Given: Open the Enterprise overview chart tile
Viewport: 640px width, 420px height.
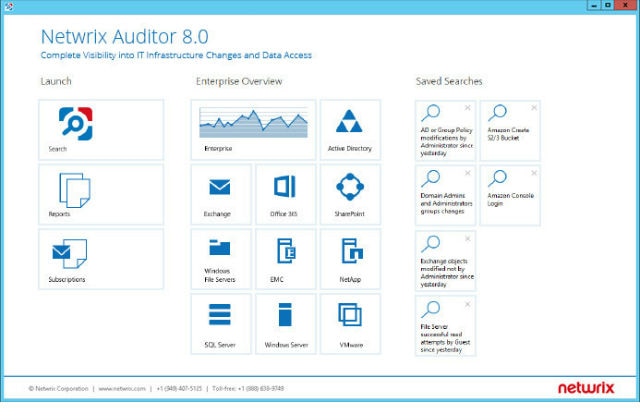Looking at the screenshot, I should [x=253, y=130].
